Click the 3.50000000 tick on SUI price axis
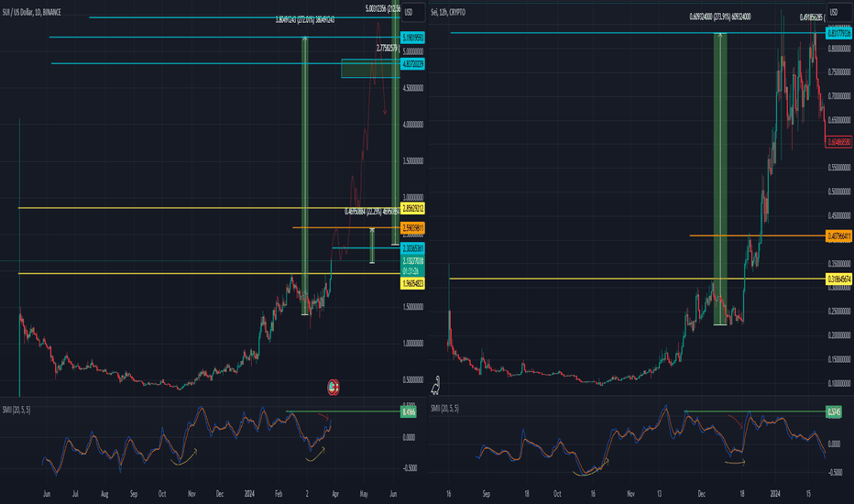This screenshot has height=504, width=854. pos(413,160)
